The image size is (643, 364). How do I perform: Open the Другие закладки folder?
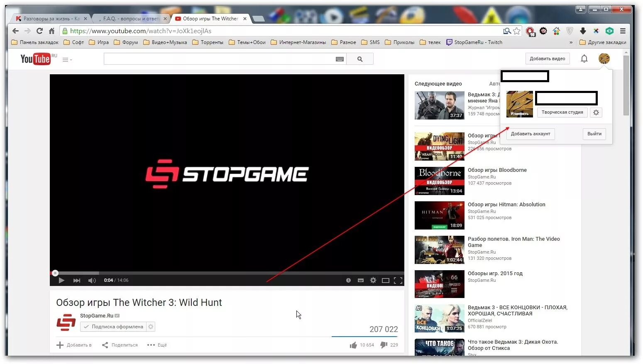click(x=603, y=42)
